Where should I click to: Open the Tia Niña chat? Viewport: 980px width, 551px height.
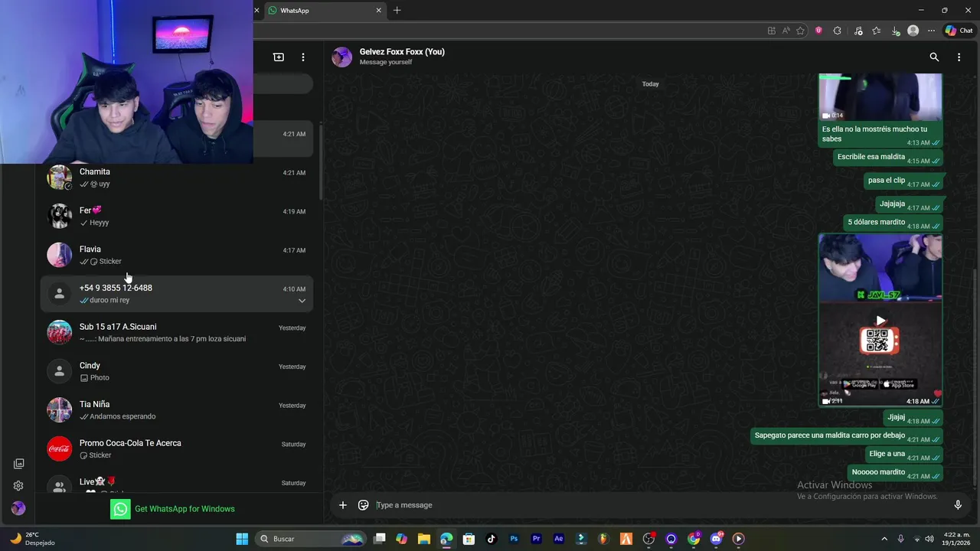pyautogui.click(x=176, y=410)
